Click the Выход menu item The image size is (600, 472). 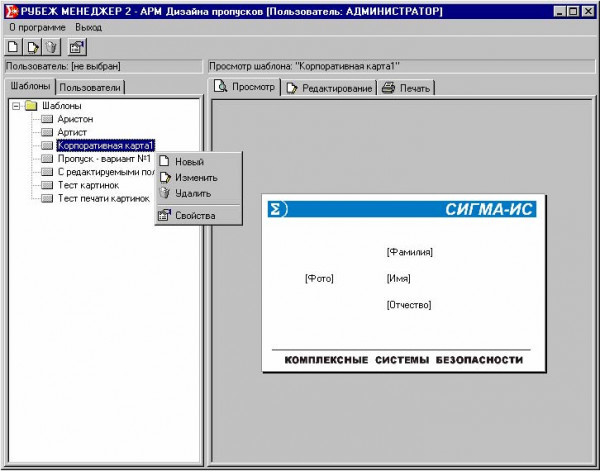(89, 27)
